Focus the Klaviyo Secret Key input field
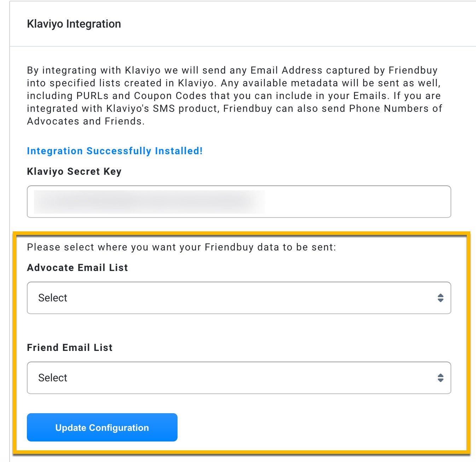The width and height of the screenshot is (476, 462). click(239, 202)
